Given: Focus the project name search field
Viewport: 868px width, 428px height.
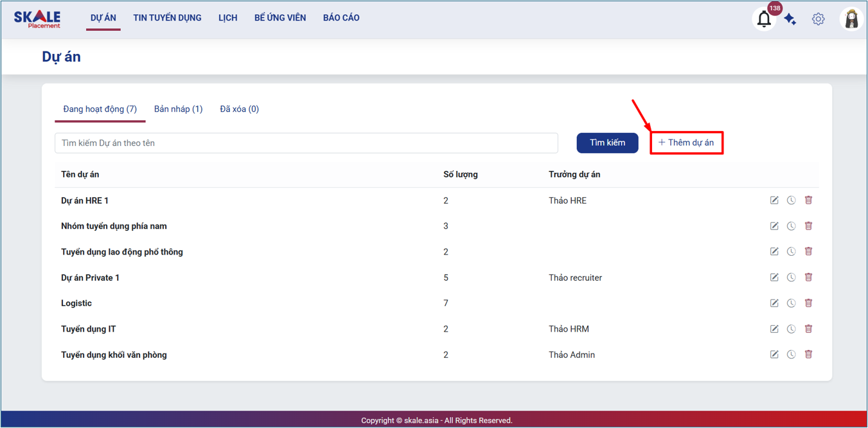Looking at the screenshot, I should point(306,143).
